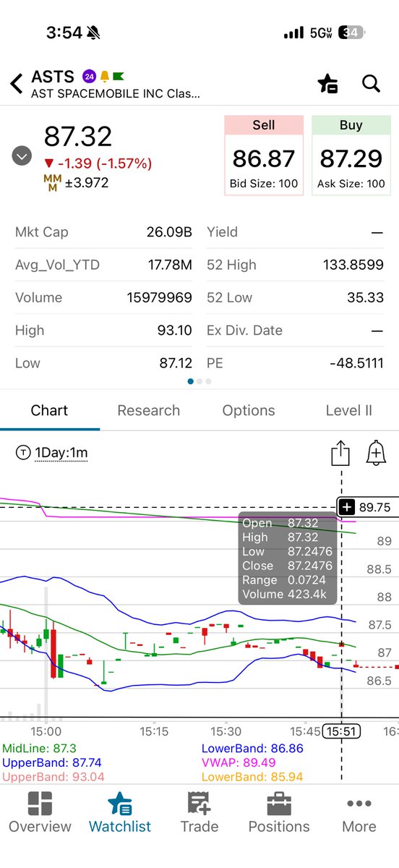Tap the MMM market maker move icon
The image size is (399, 868).
click(52, 182)
